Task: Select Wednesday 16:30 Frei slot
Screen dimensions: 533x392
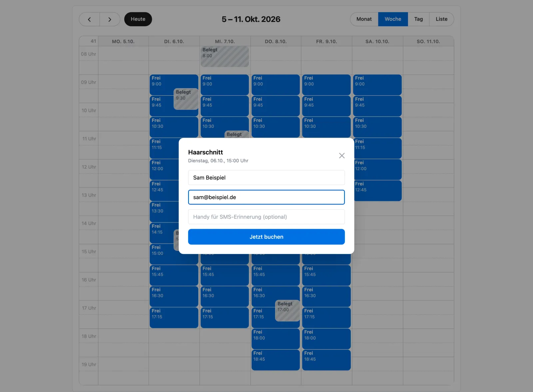Action: 225,296
